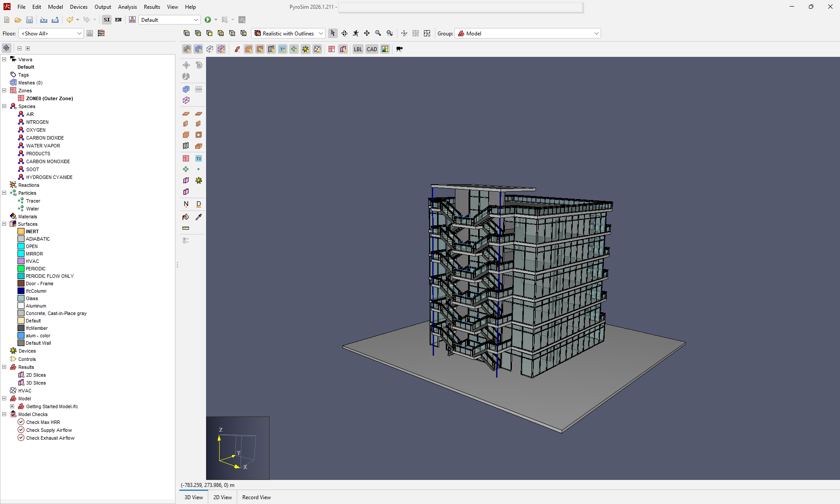Select the eyedropper Pick tool
This screenshot has width=840, height=504.
coord(199,217)
